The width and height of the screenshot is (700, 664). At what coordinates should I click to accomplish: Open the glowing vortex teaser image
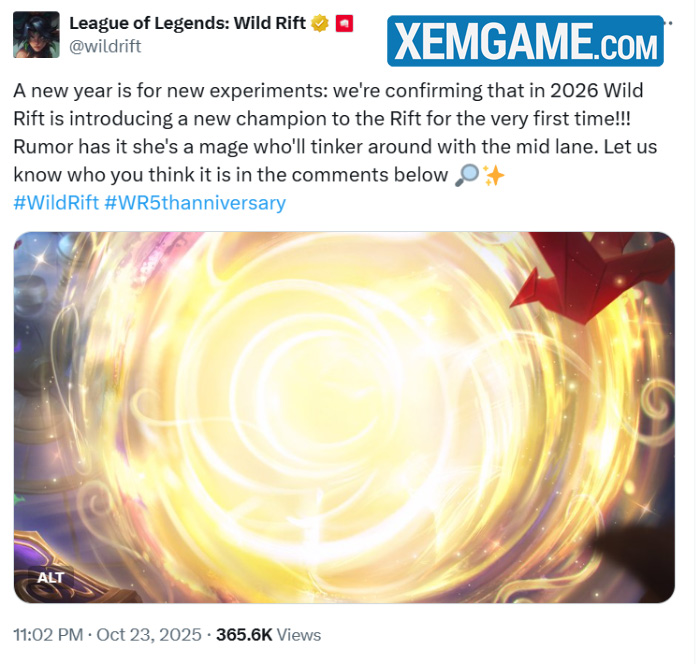344,418
